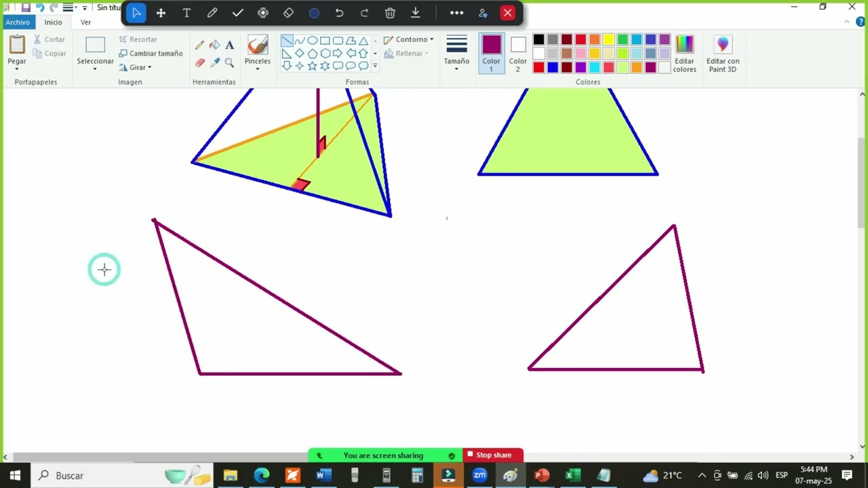Viewport: 868px width, 488px height.
Task: Choose the annotation eraser tool
Action: tap(288, 13)
